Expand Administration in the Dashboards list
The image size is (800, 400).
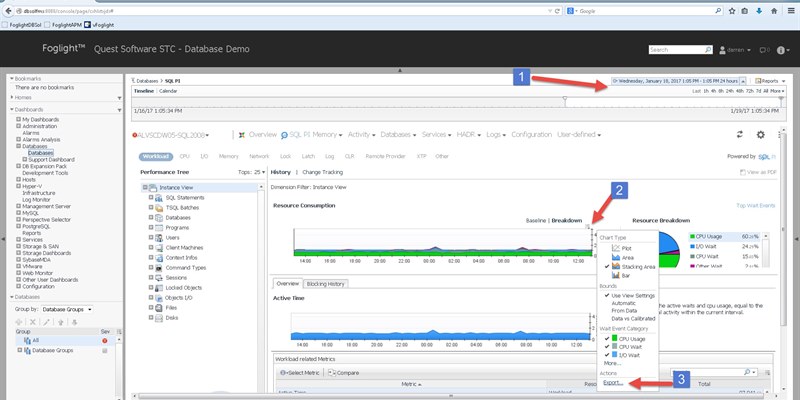18,126
